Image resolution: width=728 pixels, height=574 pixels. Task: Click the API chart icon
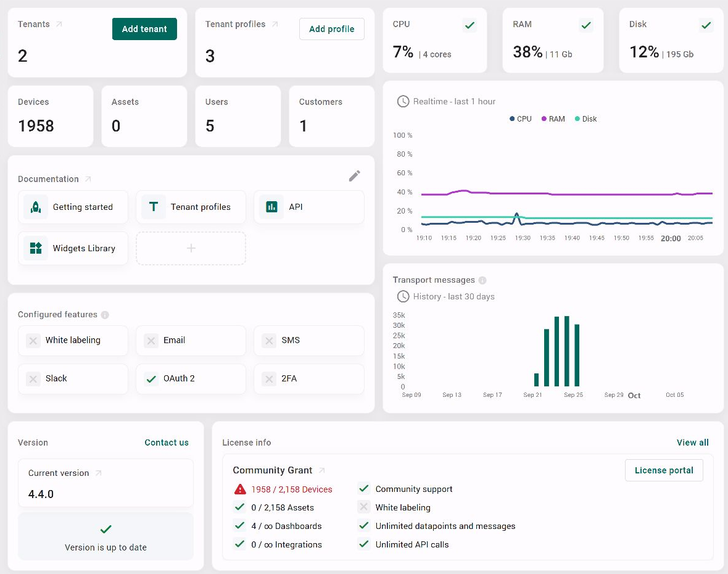click(x=271, y=207)
